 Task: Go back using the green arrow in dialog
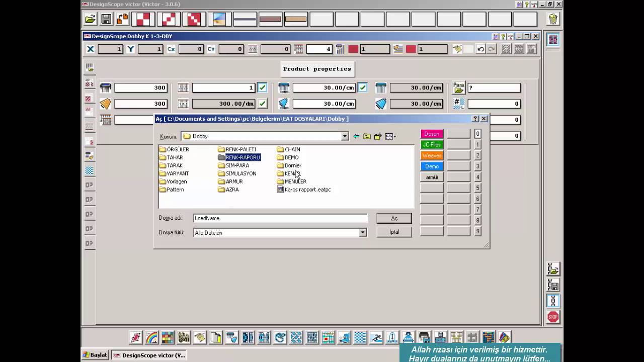[x=356, y=136]
